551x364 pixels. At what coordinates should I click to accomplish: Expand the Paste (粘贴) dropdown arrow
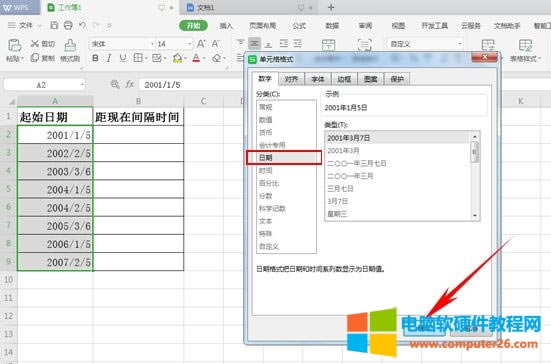[x=22, y=59]
